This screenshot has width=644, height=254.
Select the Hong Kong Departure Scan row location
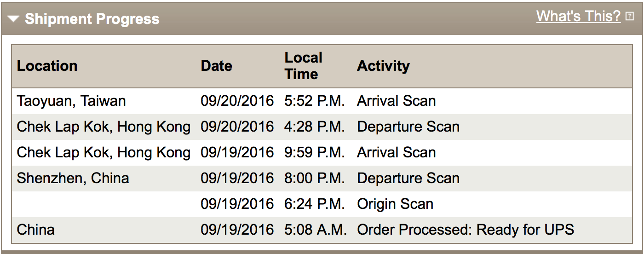(103, 127)
